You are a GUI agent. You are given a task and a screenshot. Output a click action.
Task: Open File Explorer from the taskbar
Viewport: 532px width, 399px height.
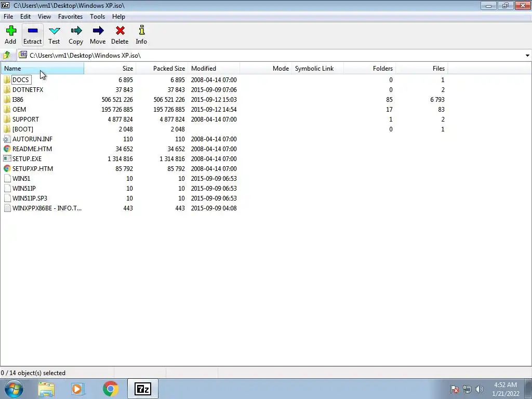pyautogui.click(x=46, y=389)
